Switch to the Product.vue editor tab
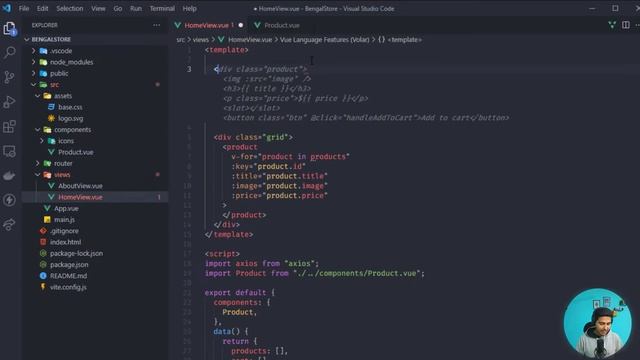 pyautogui.click(x=282, y=25)
